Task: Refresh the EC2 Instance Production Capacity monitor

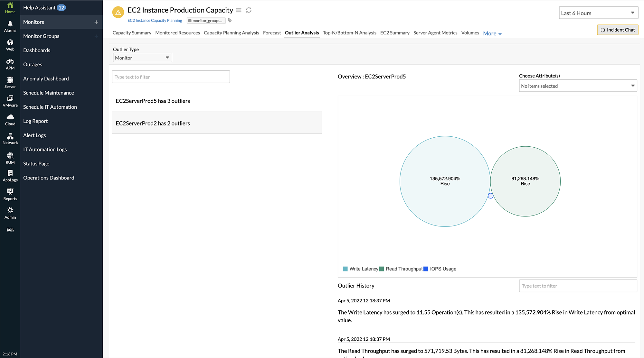Action: click(248, 10)
